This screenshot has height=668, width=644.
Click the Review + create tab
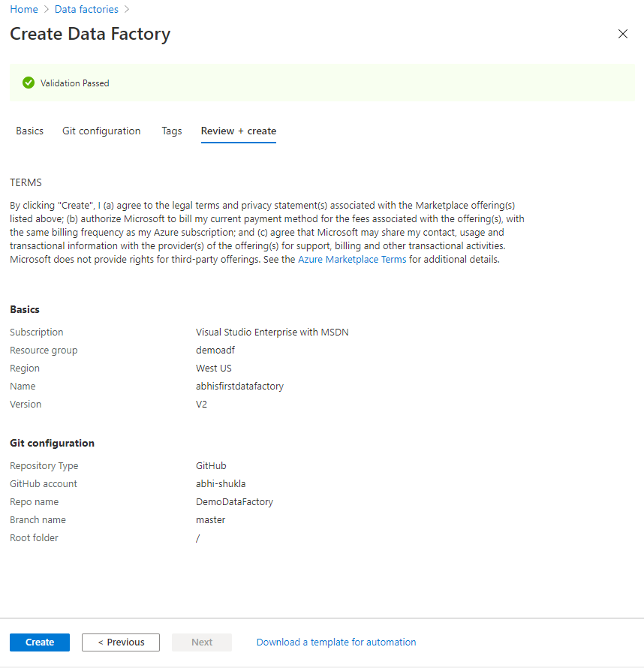point(239,131)
